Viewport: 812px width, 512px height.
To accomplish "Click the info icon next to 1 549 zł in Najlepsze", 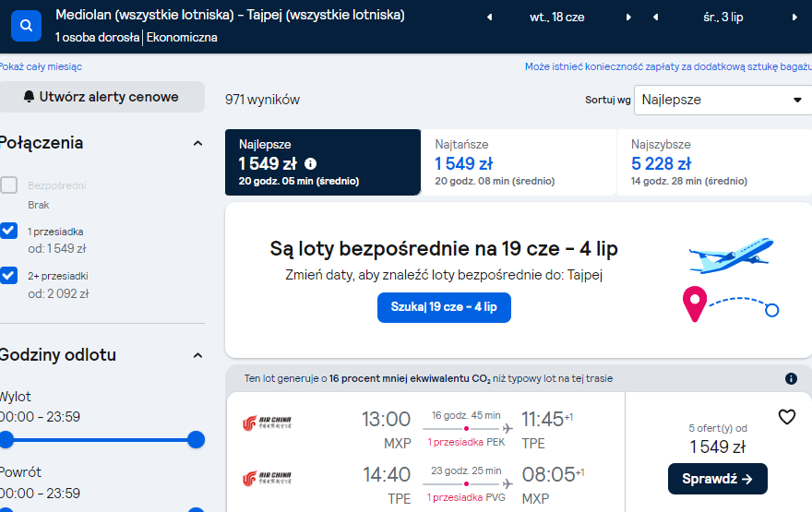I will pyautogui.click(x=310, y=163).
